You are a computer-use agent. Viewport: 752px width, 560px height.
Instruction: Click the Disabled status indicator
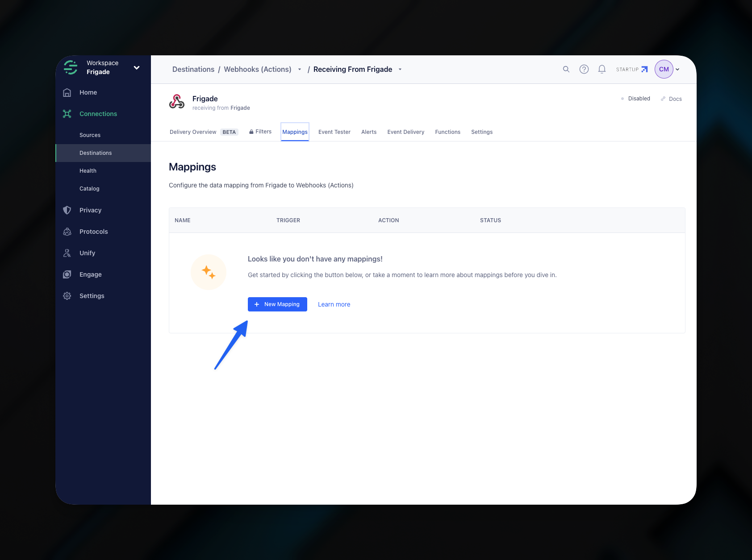[x=635, y=99]
